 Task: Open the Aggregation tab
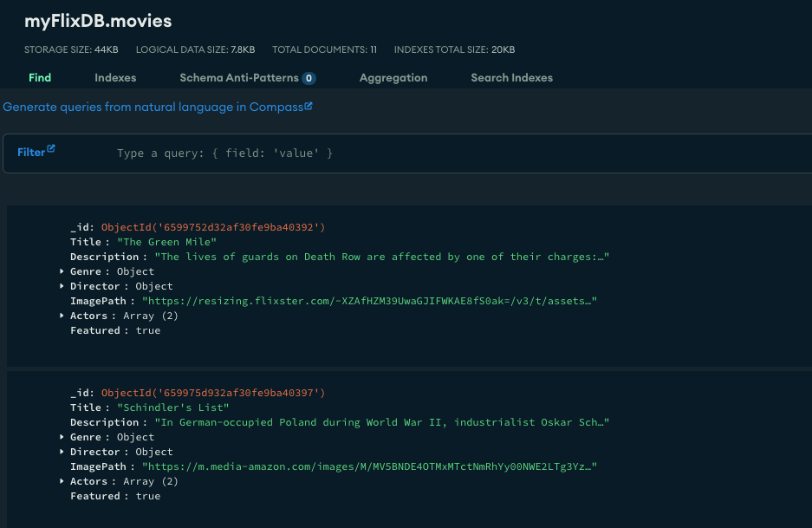(393, 77)
